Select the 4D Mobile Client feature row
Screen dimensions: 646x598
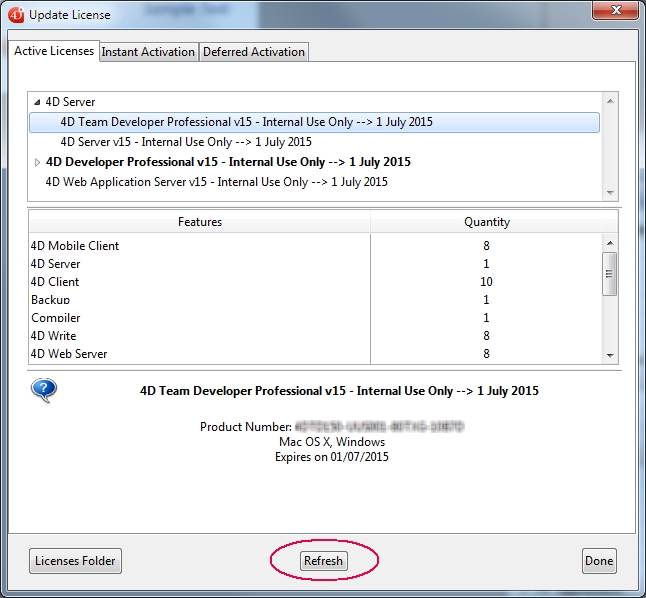[x=75, y=246]
